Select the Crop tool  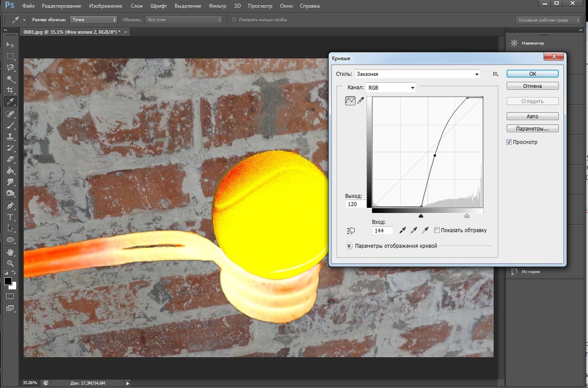click(x=10, y=91)
